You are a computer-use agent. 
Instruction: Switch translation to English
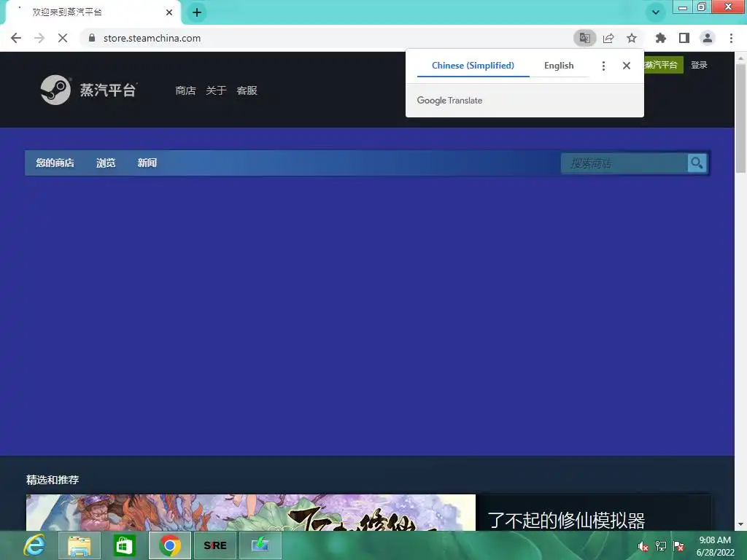pos(559,66)
